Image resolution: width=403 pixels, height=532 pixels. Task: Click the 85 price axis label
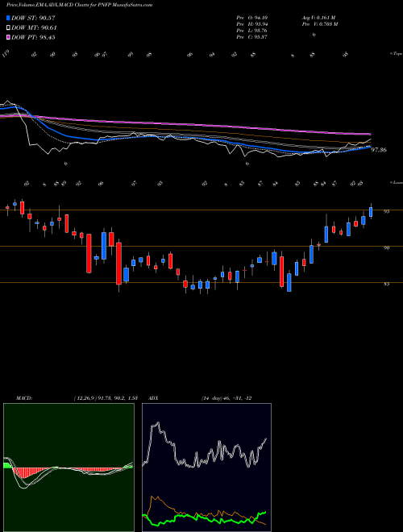[386, 284]
